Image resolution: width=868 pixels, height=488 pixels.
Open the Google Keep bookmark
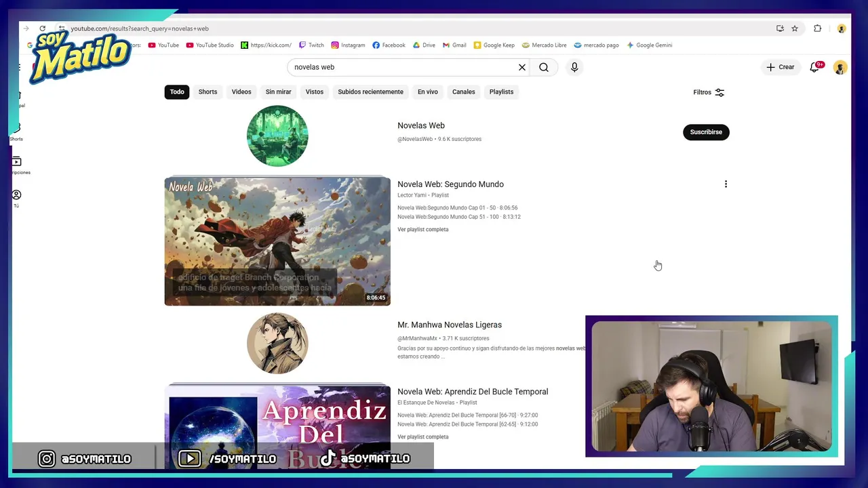click(494, 45)
